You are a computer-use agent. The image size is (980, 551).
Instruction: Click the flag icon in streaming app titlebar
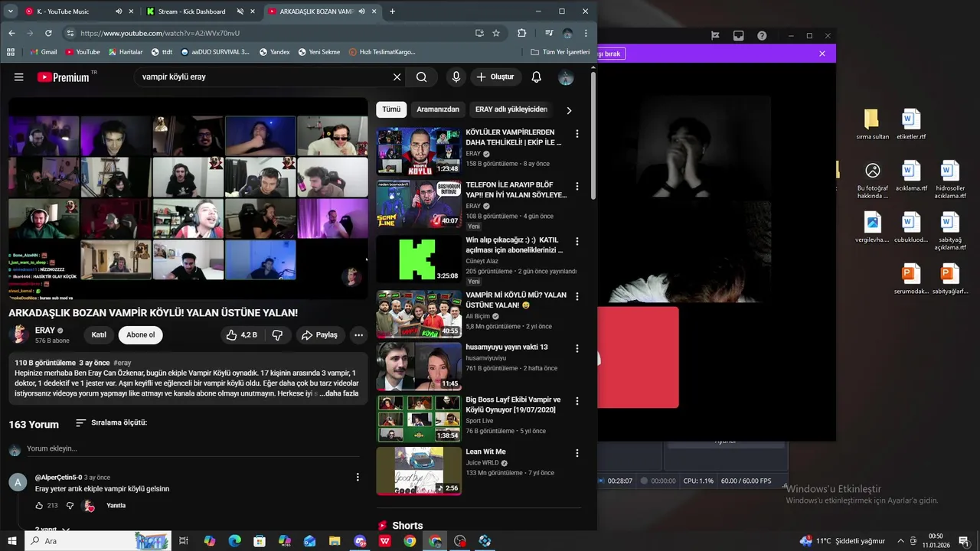[715, 35]
